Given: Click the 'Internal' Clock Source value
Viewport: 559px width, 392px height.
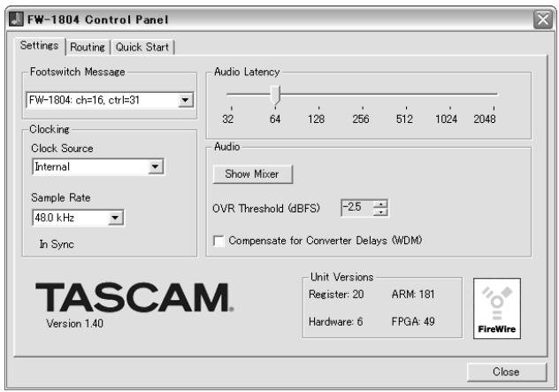Looking at the screenshot, I should click(52, 166).
